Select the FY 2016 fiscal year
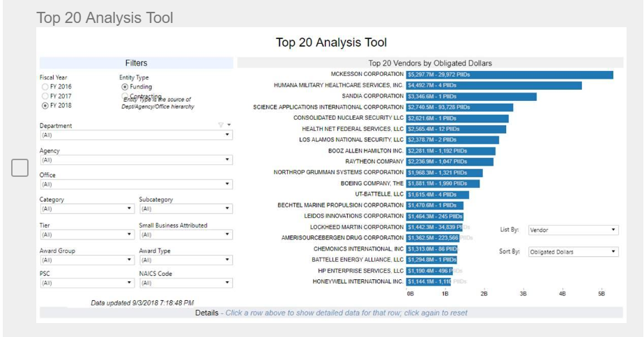644x337 pixels. click(x=45, y=86)
